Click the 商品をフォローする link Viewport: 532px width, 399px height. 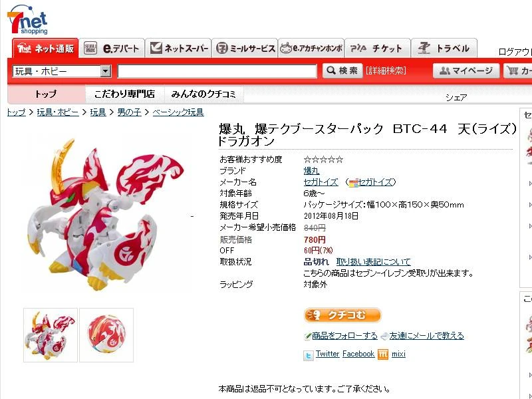344,336
